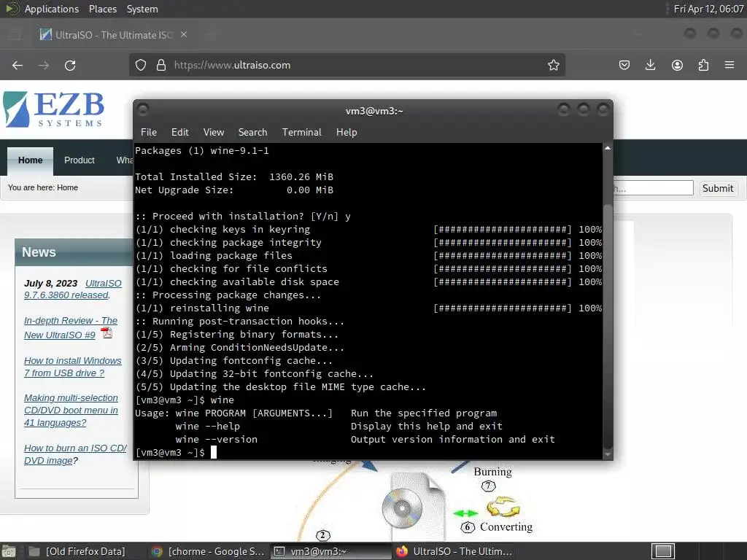Open workspace switcher in bottom panel
The width and height of the screenshot is (747, 560).
click(663, 551)
